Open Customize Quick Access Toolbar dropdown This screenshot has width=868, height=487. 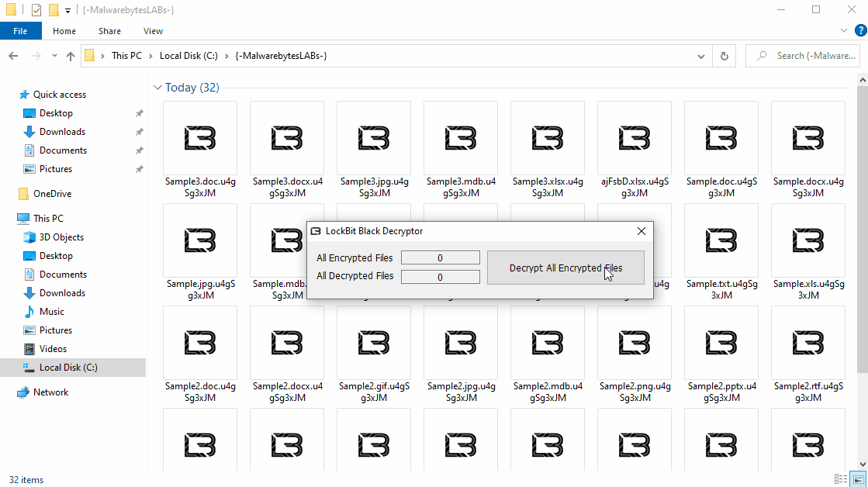pos(67,10)
